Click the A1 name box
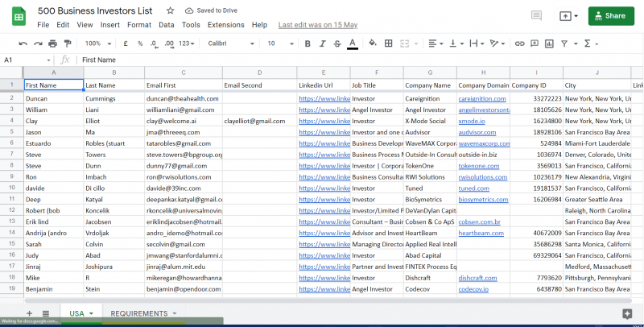 point(27,60)
